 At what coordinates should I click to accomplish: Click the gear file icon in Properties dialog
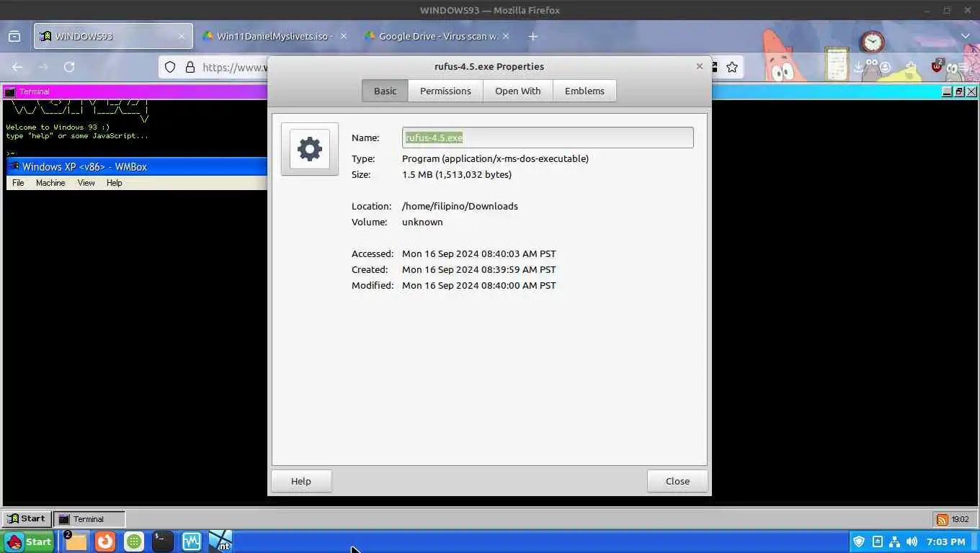point(310,149)
